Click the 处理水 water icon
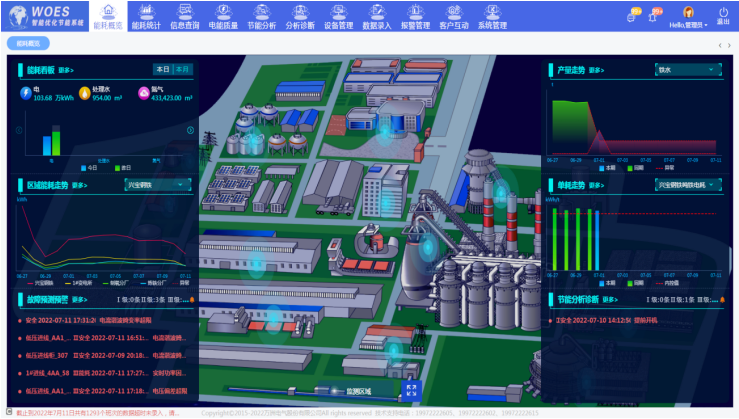 click(84, 93)
